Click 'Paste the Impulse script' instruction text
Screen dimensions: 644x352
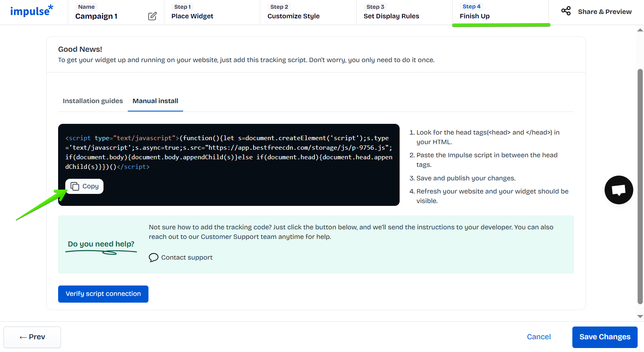pyautogui.click(x=487, y=160)
